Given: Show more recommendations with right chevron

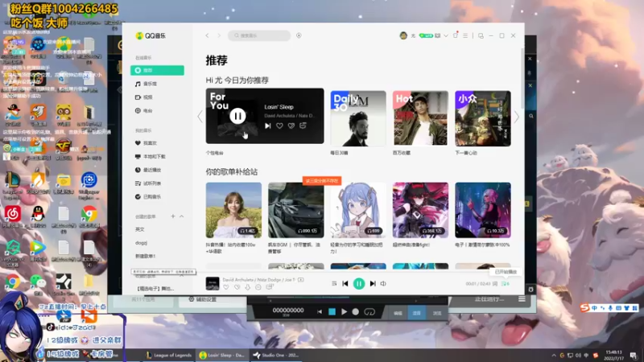Looking at the screenshot, I should coord(517,117).
